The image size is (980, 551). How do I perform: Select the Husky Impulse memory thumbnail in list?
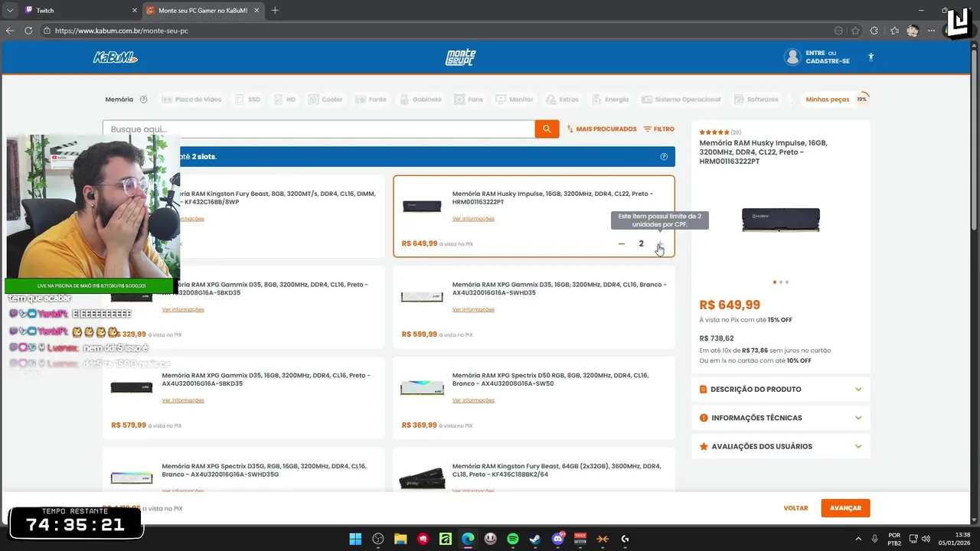click(422, 206)
